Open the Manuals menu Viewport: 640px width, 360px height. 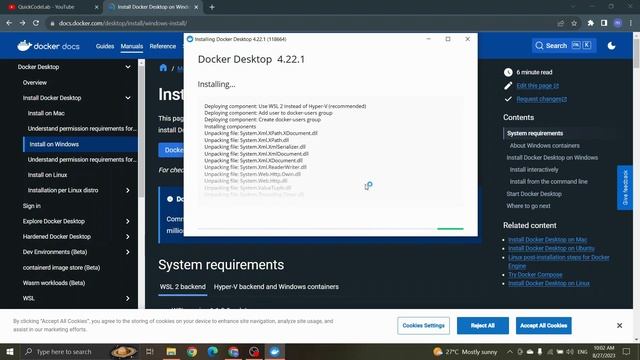click(131, 46)
